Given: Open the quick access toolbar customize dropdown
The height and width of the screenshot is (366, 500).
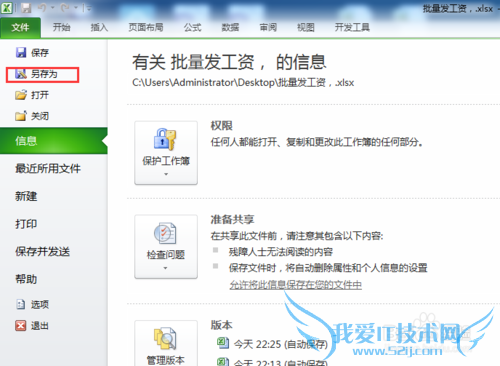Looking at the screenshot, I should pyautogui.click(x=88, y=8).
